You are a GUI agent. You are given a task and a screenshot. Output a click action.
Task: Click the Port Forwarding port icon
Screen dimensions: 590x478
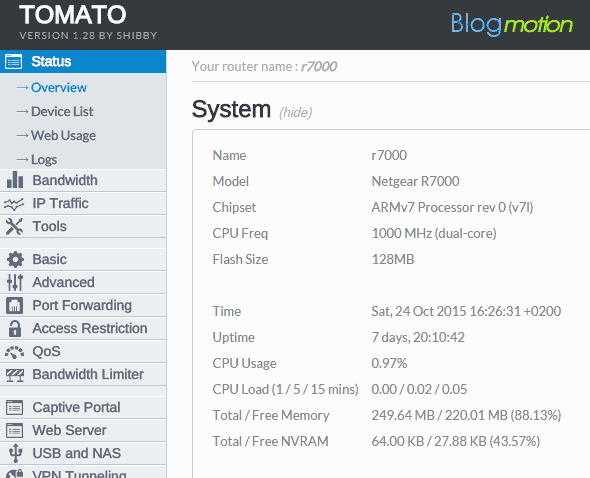click(14, 306)
